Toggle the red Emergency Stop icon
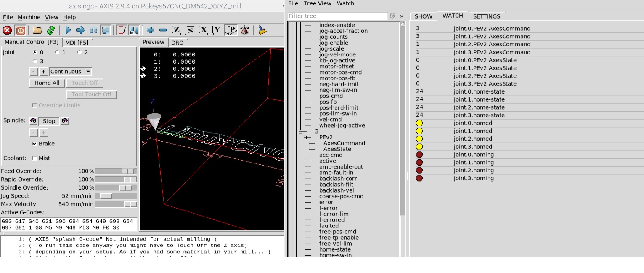This screenshot has height=273, width=644. pyautogui.click(x=7, y=30)
